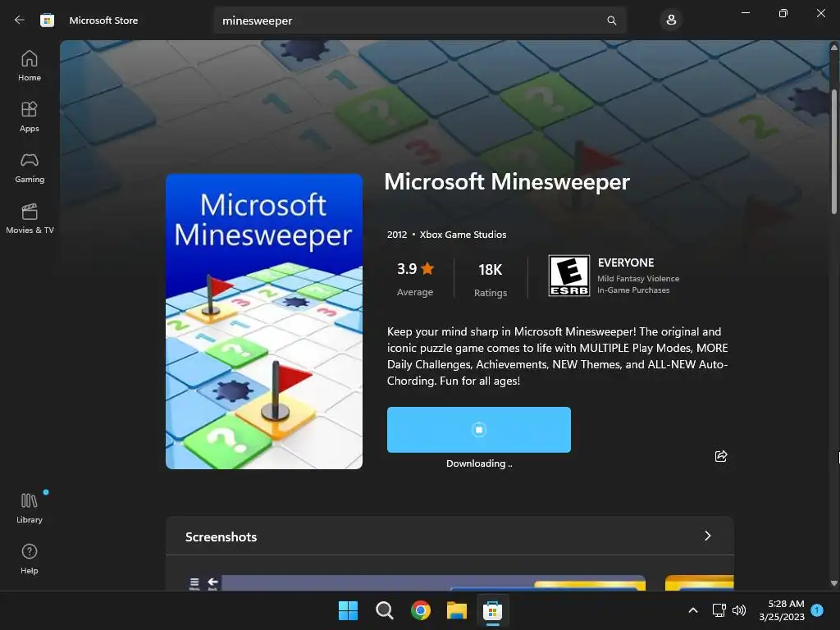This screenshot has height=630, width=840.
Task: Click the Microsoft Minesweeper title heading
Action: click(507, 181)
